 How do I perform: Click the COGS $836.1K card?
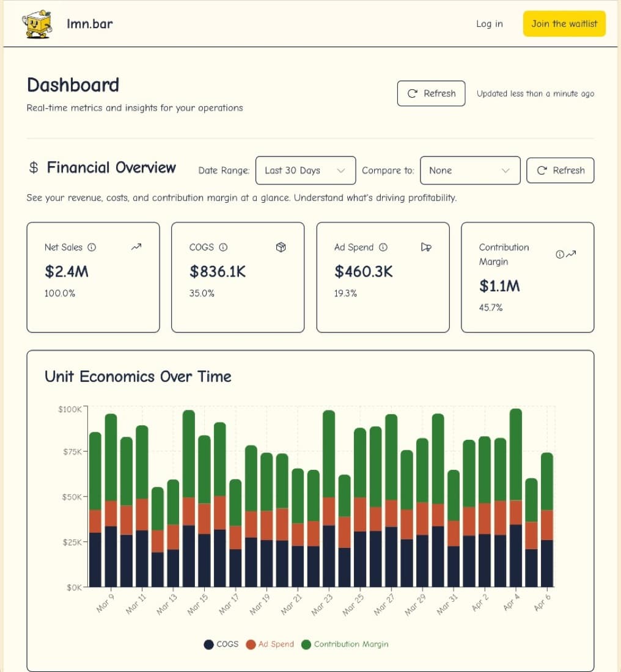238,277
